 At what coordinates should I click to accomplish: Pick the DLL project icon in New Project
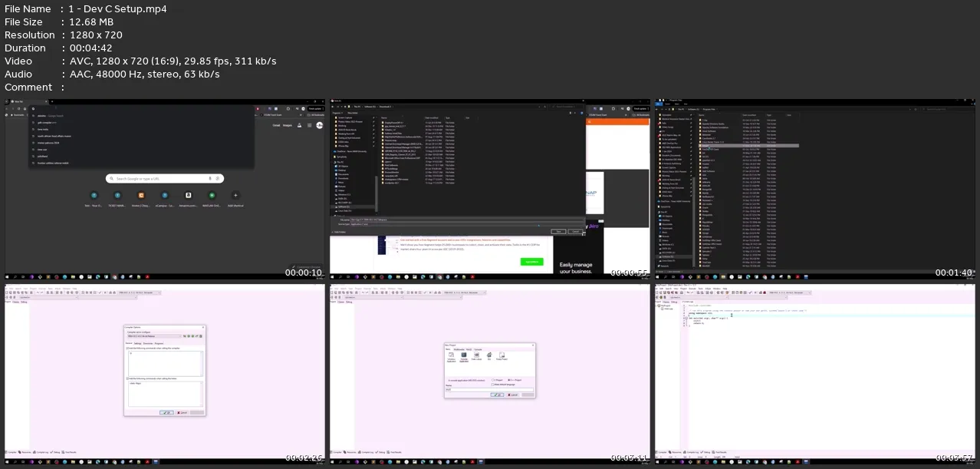pyautogui.click(x=488, y=355)
